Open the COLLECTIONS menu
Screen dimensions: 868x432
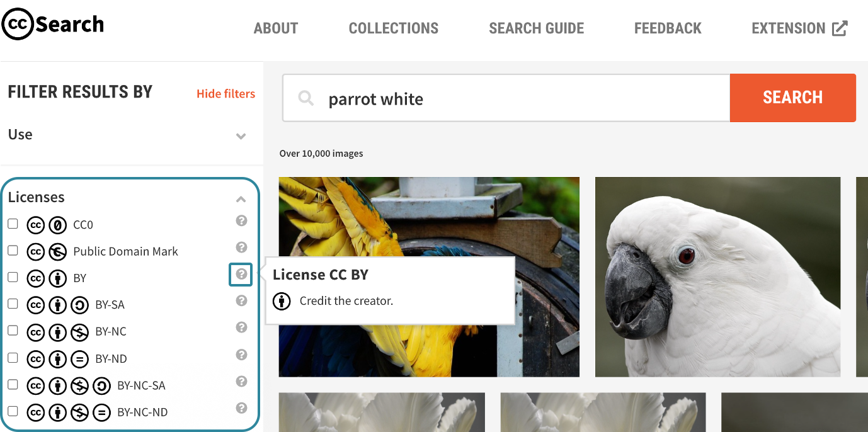(x=393, y=28)
